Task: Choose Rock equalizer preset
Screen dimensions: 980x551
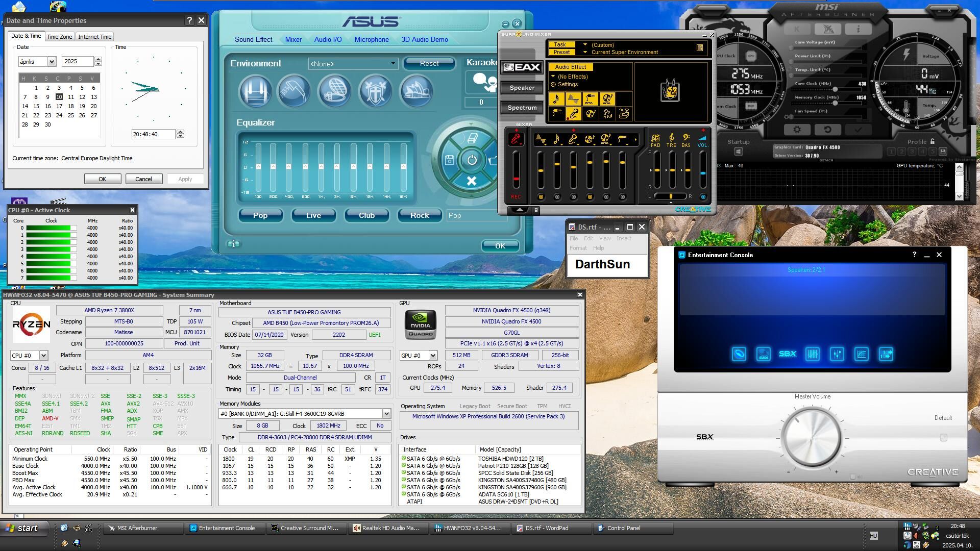Action: pyautogui.click(x=420, y=215)
